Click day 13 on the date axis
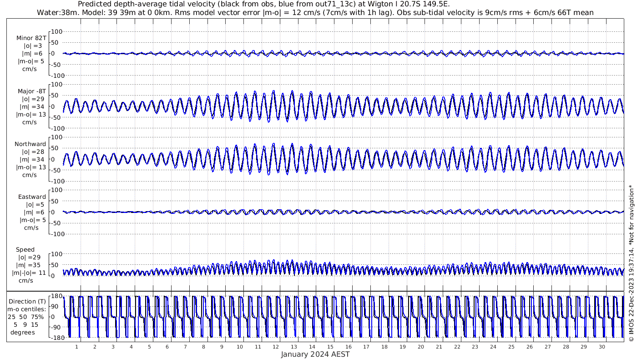Viewport: 637px width, 364px height. click(x=294, y=347)
